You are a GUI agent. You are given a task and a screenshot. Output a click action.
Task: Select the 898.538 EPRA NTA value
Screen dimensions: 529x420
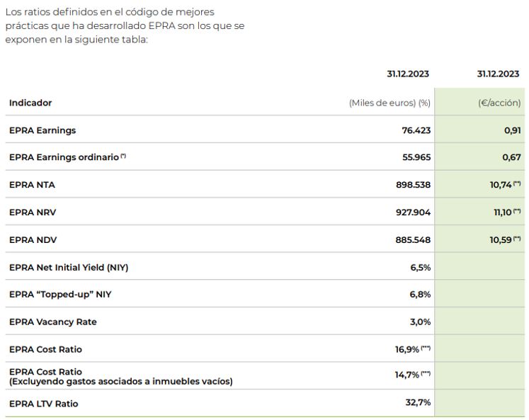coord(413,185)
